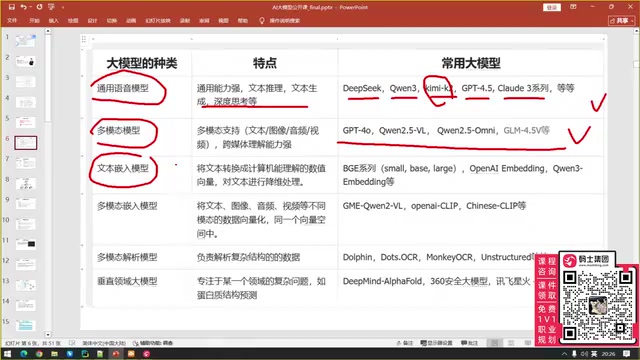Viewport: 640px width, 360px height.
Task: Click the table move handle icon
Action: (x=84, y=39)
